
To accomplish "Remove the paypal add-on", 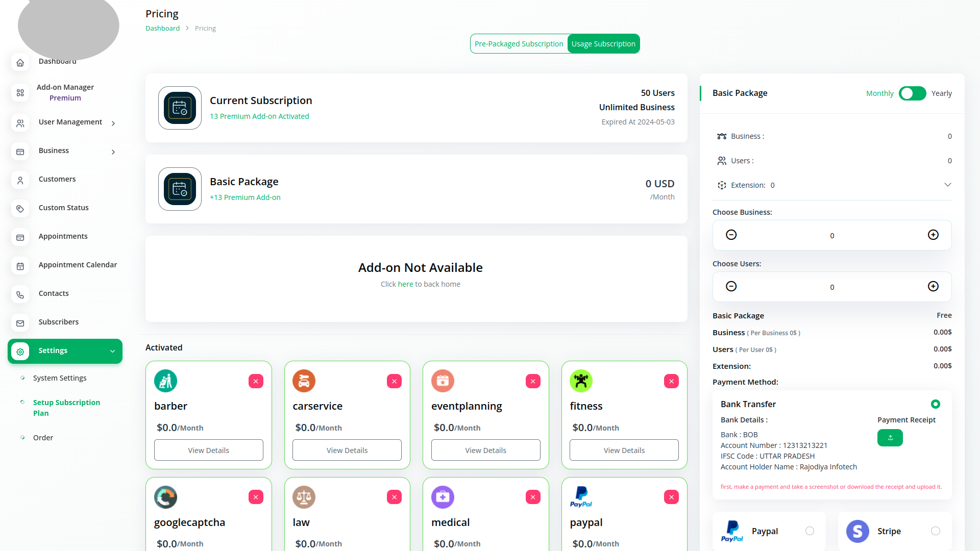I will [671, 497].
